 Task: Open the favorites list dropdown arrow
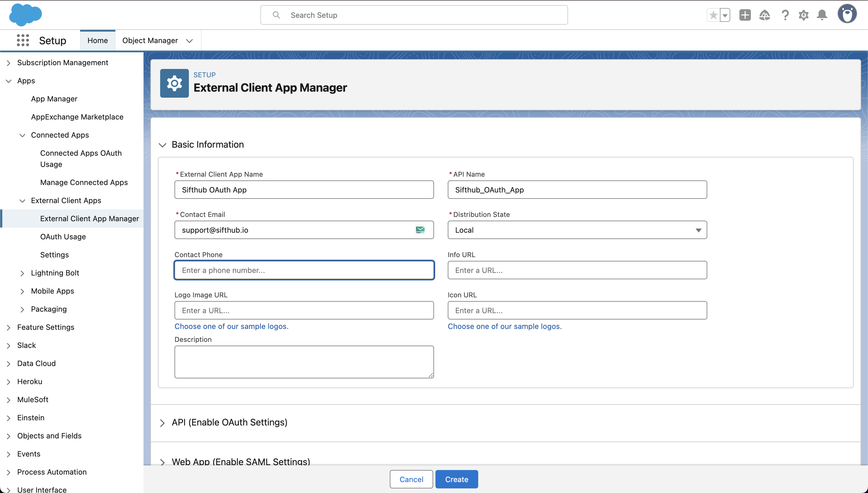[x=725, y=15]
